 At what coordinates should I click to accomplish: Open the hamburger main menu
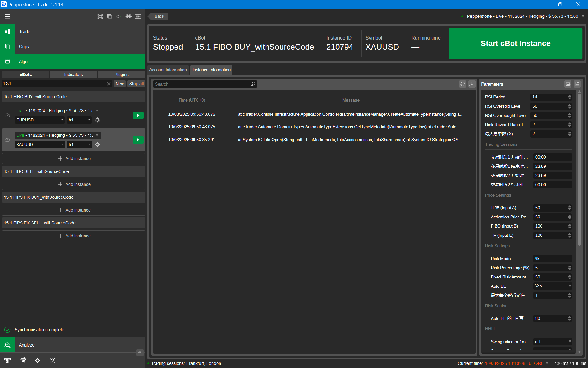point(7,17)
